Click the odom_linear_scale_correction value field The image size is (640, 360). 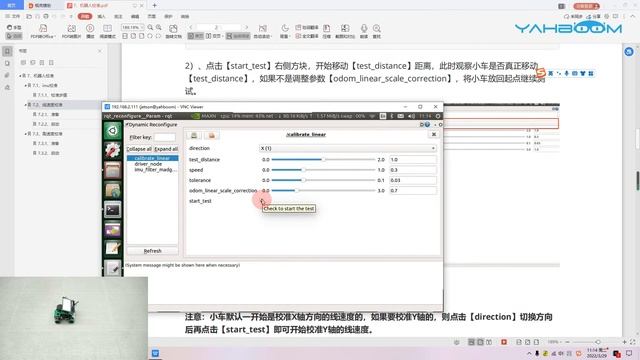(x=413, y=191)
